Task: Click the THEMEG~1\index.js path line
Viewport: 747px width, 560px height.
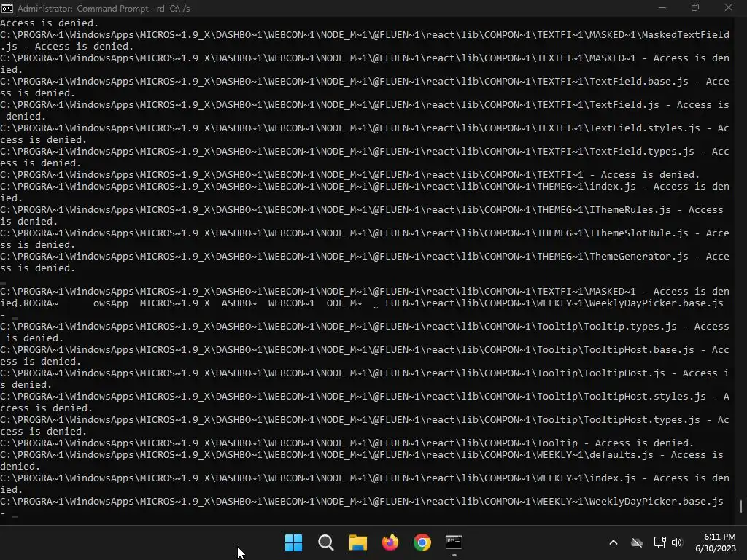Action: coord(365,186)
